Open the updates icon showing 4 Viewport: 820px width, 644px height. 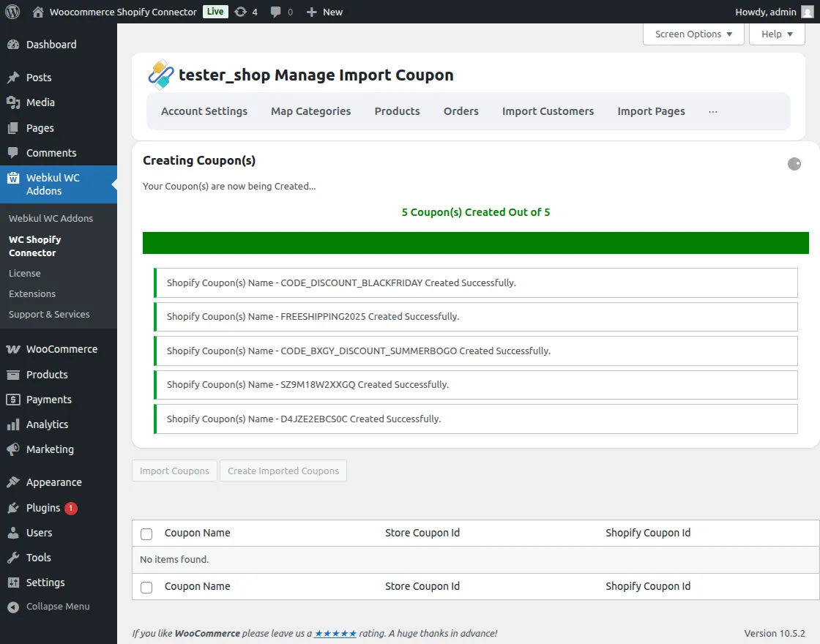coord(241,12)
